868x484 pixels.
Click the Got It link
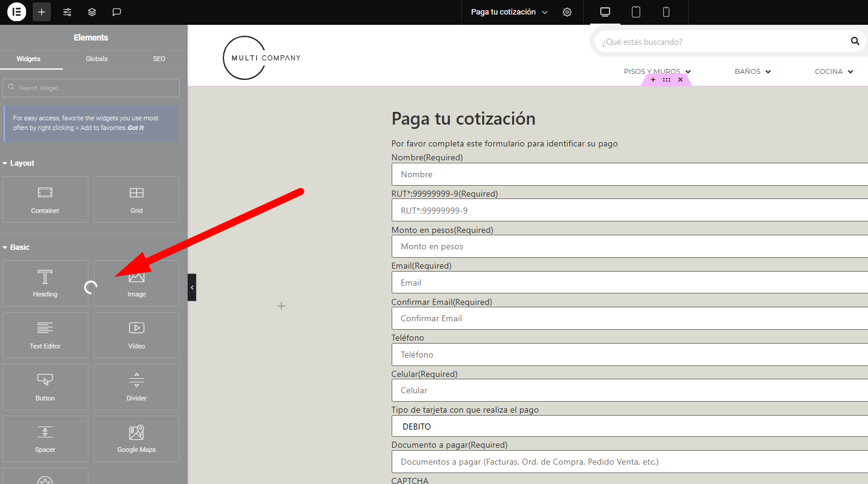click(x=136, y=128)
